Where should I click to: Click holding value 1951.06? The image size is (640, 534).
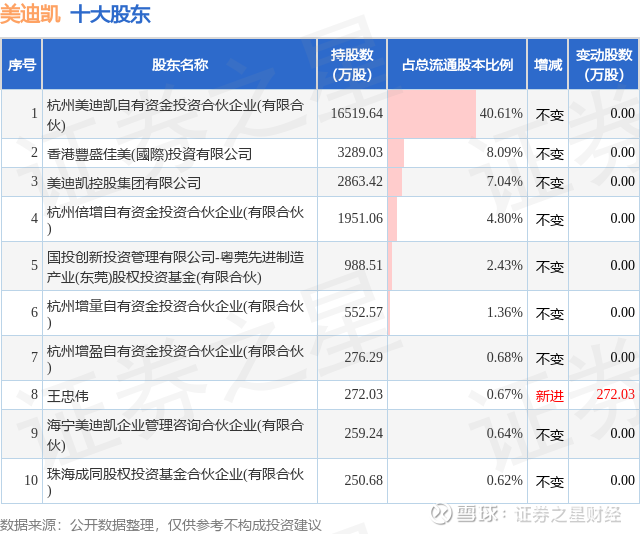pyautogui.click(x=360, y=218)
